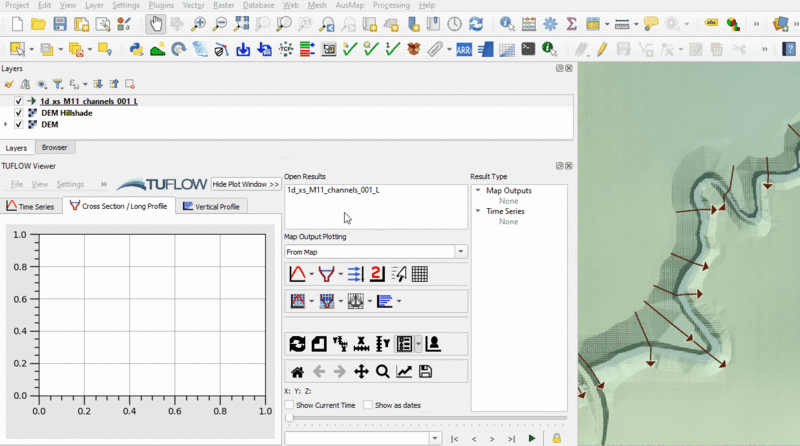This screenshot has width=800, height=446.
Task: Save the plot with floppy icon
Action: (425, 372)
